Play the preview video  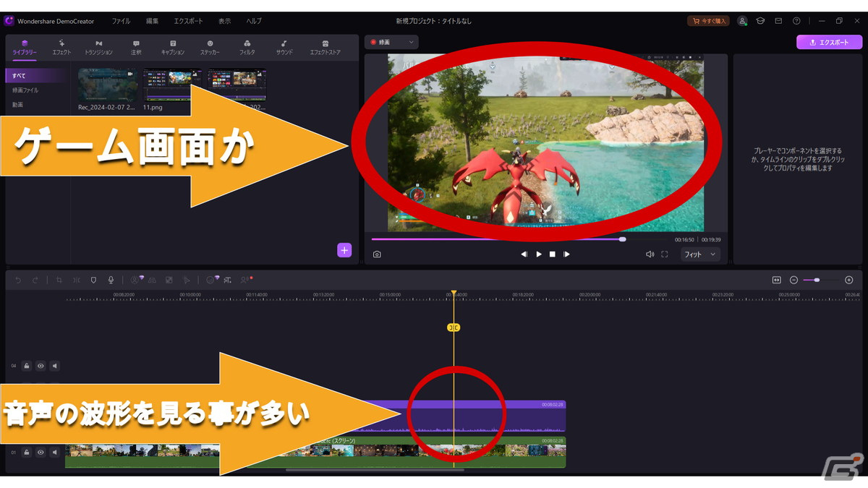click(x=539, y=254)
